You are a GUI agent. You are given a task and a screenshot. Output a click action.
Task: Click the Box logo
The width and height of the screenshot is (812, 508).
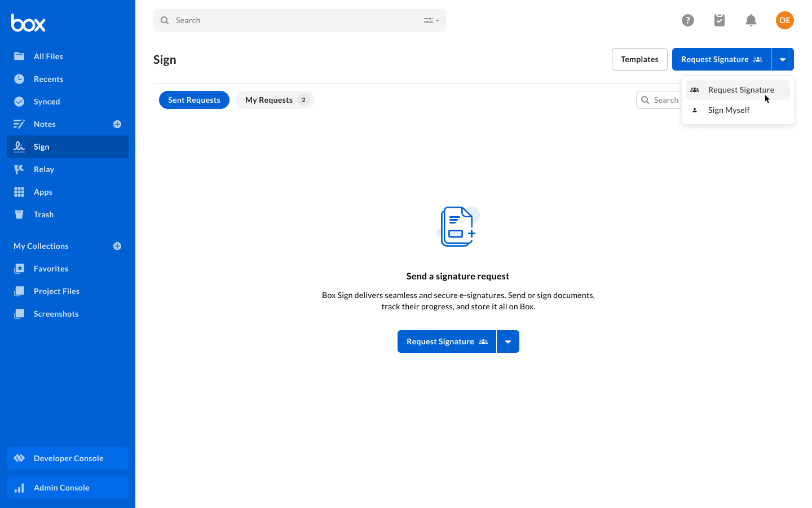(x=28, y=23)
